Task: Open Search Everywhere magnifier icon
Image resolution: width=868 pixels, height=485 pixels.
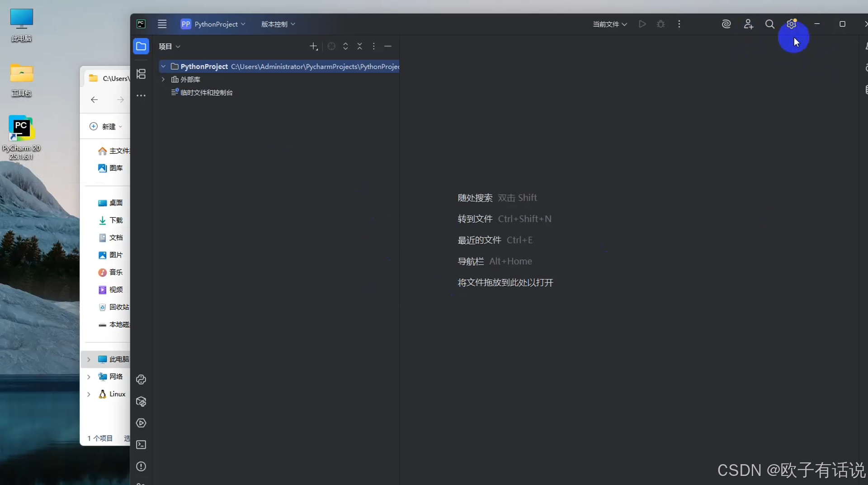Action: tap(769, 24)
